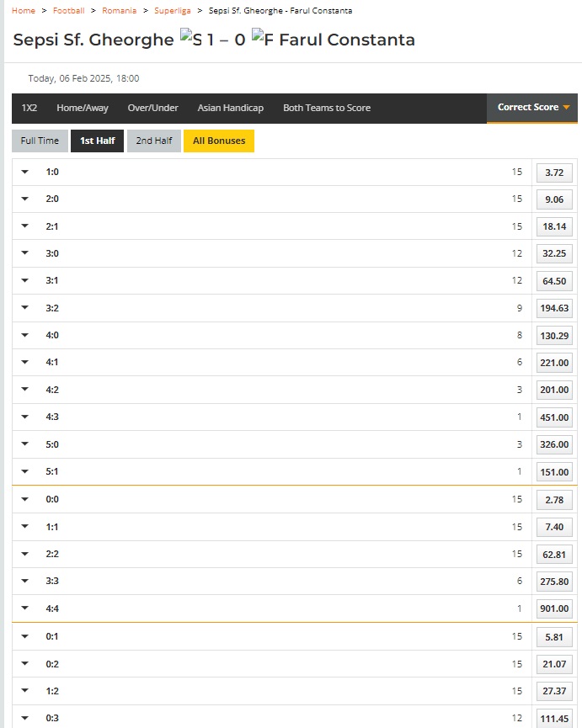The height and width of the screenshot is (728, 582).
Task: Select the 2nd Half period filter
Action: coord(154,141)
